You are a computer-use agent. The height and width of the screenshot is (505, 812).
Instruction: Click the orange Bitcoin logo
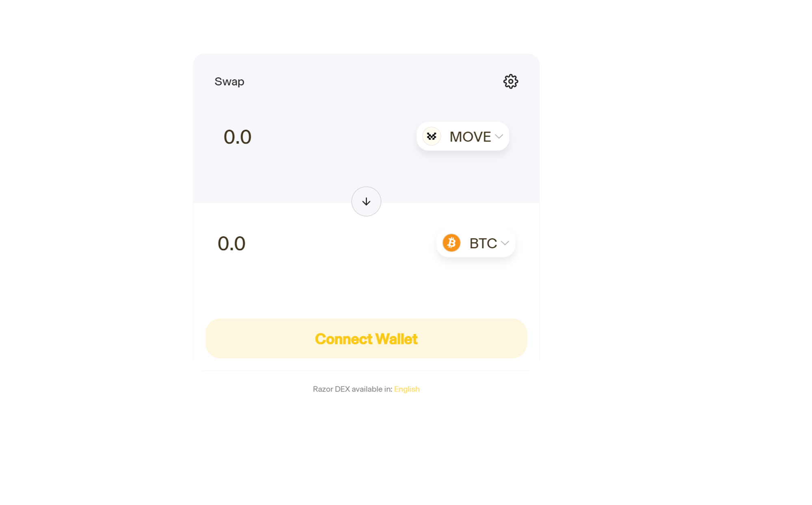(451, 243)
